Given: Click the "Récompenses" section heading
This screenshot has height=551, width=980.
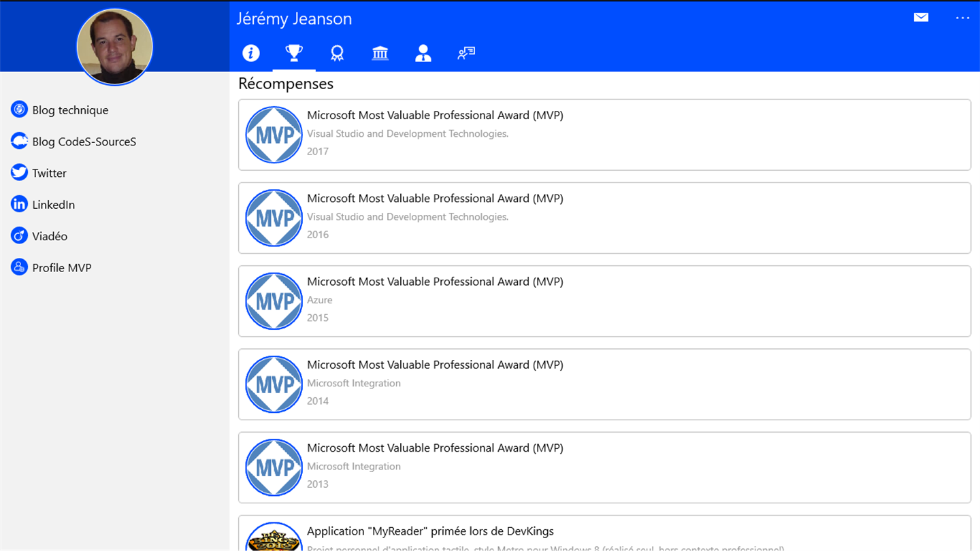Looking at the screenshot, I should click(x=286, y=84).
